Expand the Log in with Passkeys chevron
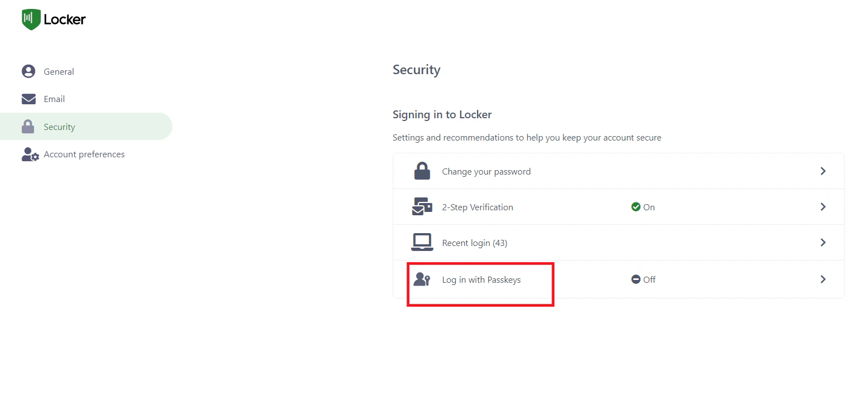 (822, 279)
